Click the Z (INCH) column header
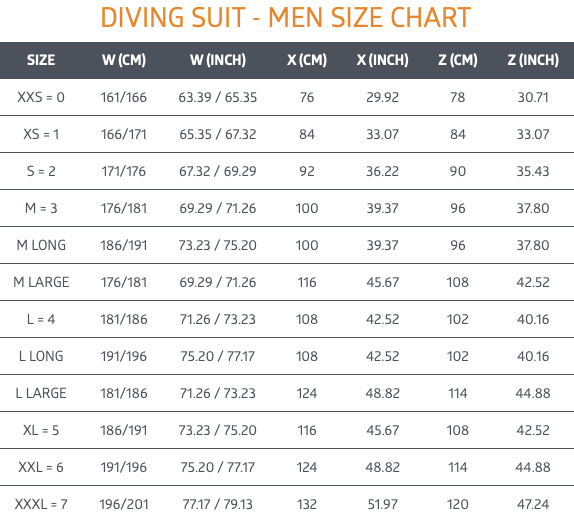 click(533, 60)
